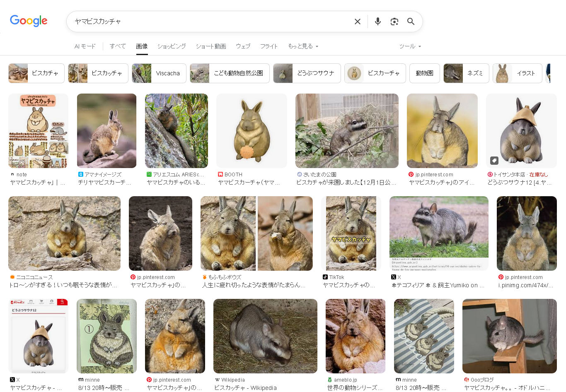
Task: Click the Google logo
Action: [x=29, y=21]
